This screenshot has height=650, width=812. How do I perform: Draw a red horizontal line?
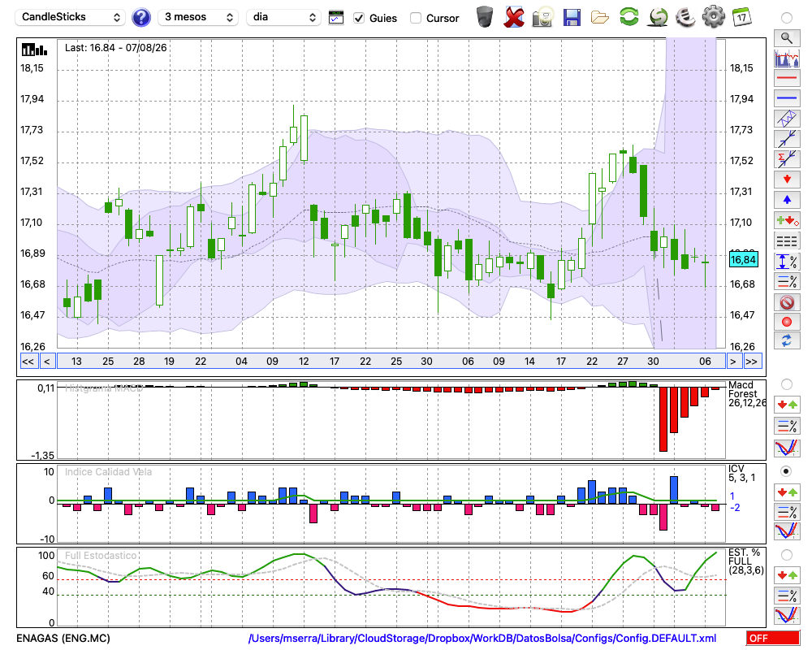pyautogui.click(x=787, y=78)
